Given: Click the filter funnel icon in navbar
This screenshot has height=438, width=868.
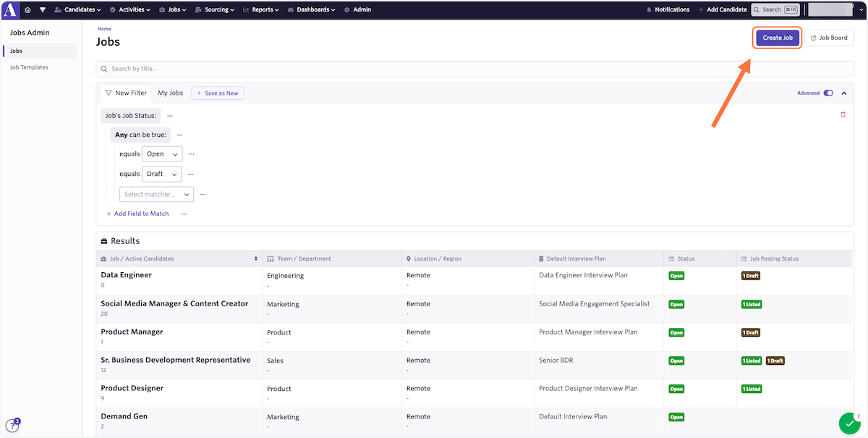Looking at the screenshot, I should click(43, 10).
